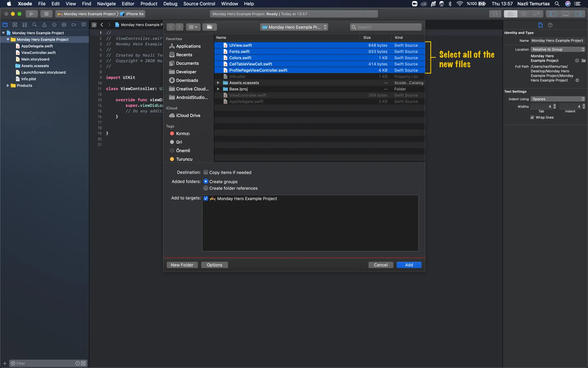The image size is (588, 368).
Task: Open the Monday Hero Example Pr... location dropdown
Action: pos(294,27)
